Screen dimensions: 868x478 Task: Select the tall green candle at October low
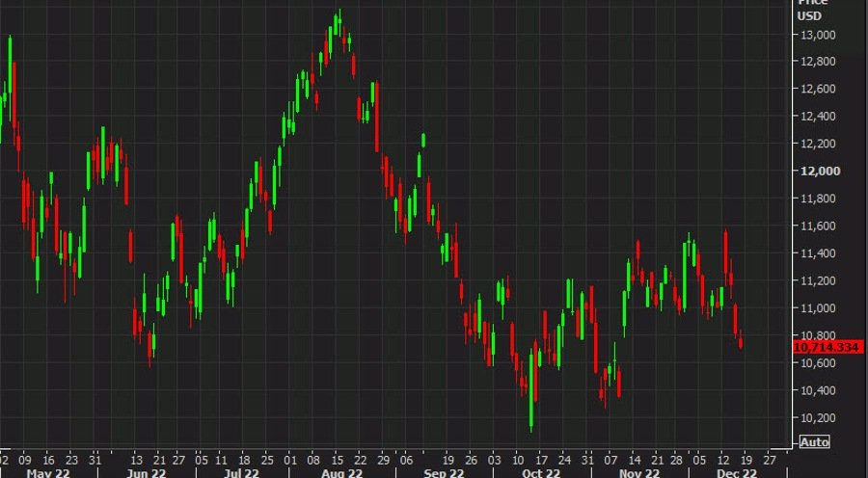[x=531, y=389]
